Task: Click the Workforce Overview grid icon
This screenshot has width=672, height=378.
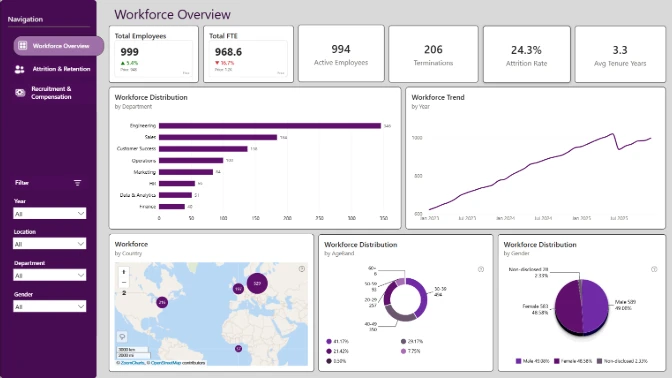Action: pyautogui.click(x=23, y=45)
